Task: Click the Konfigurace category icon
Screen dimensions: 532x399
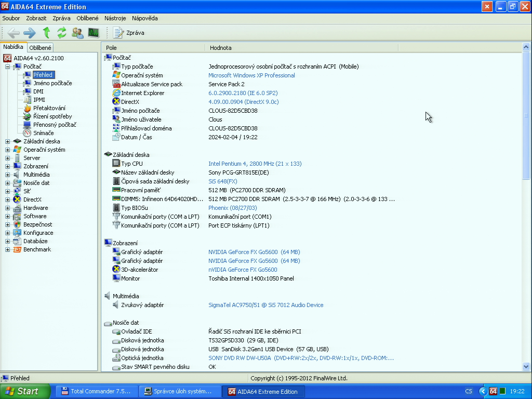Action: coord(17,233)
